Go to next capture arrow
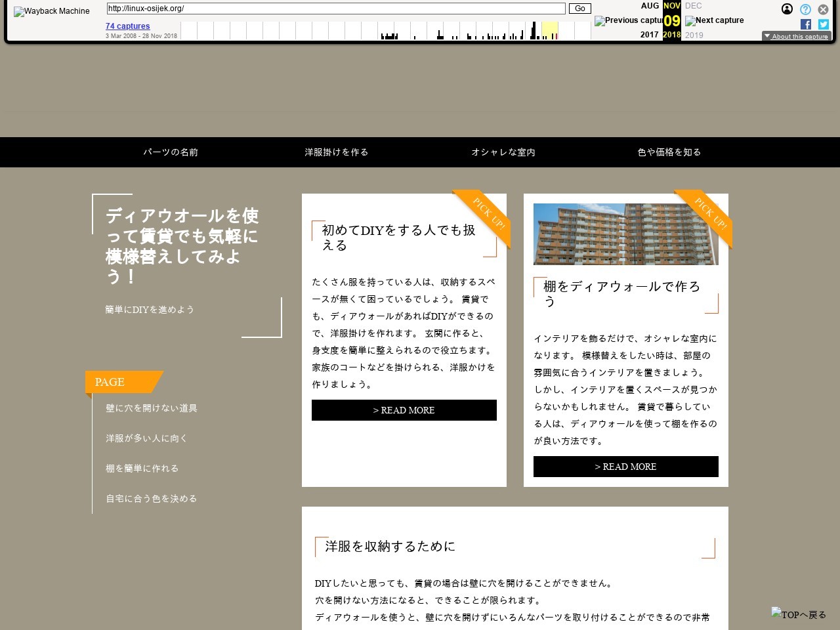840x630 pixels. point(715,20)
